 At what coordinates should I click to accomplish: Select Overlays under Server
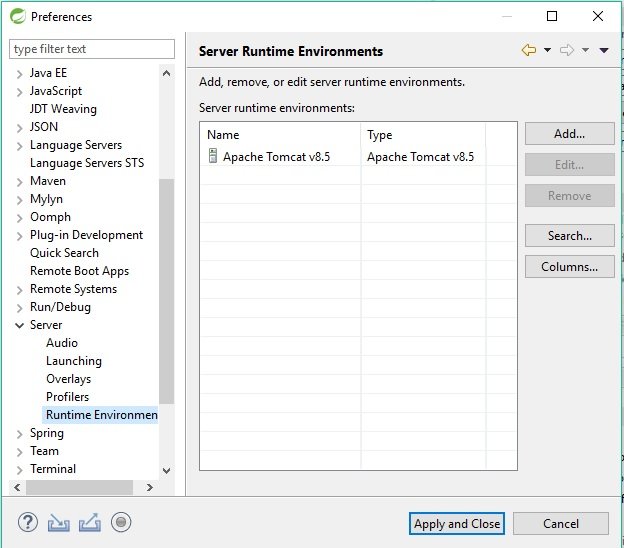pos(68,378)
